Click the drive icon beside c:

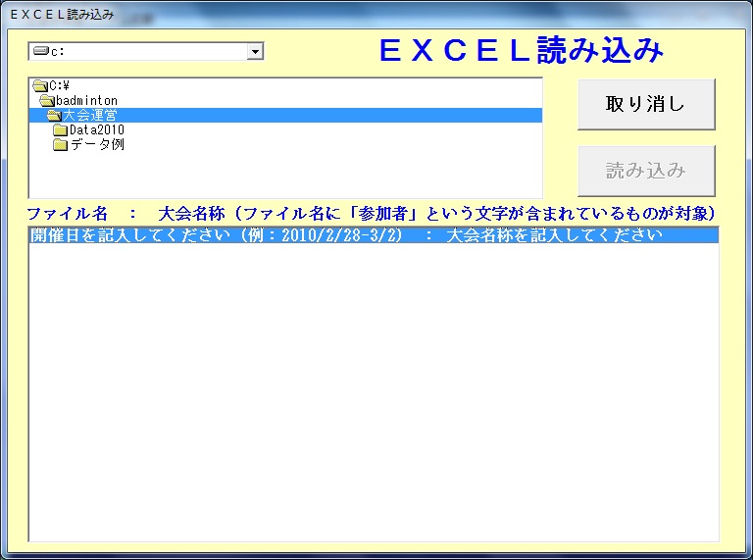41,50
